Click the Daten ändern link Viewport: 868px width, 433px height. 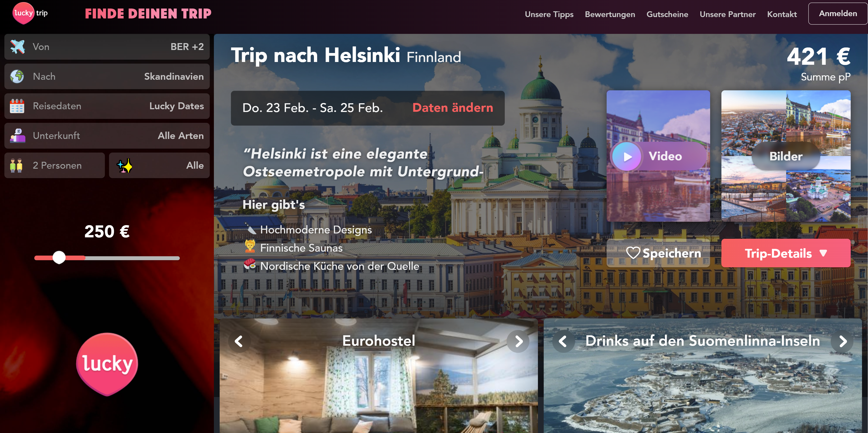(452, 107)
